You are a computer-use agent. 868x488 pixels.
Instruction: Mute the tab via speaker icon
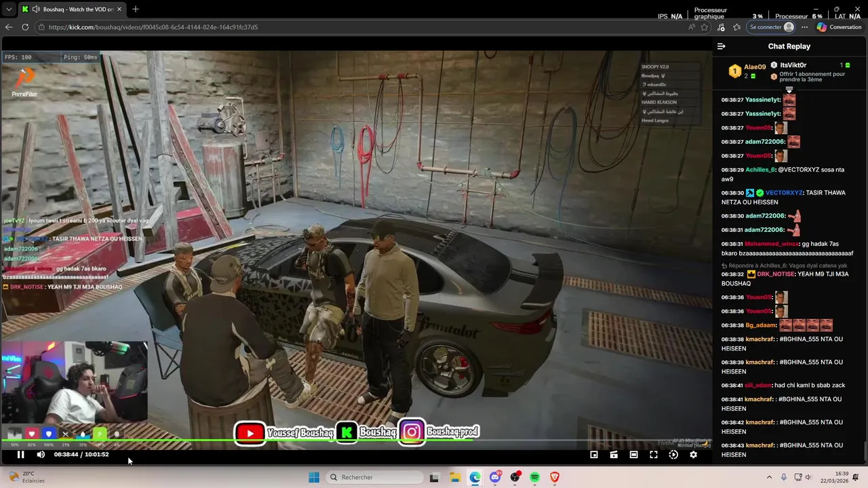pos(35,9)
